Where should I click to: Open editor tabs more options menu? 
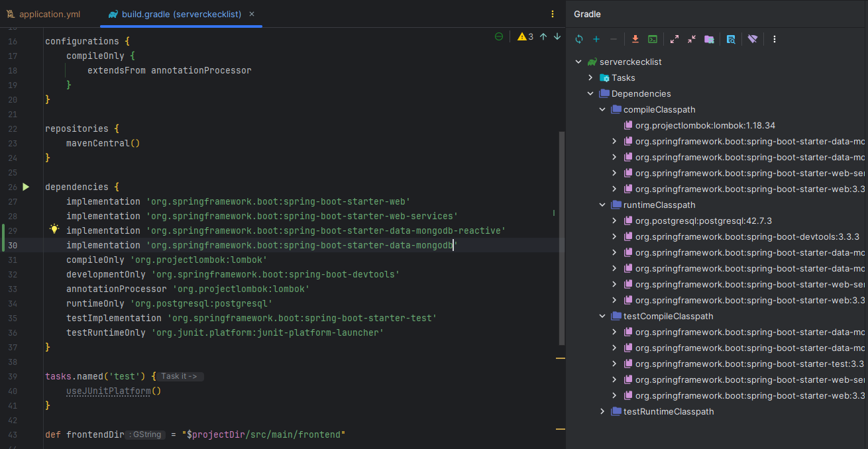point(553,14)
